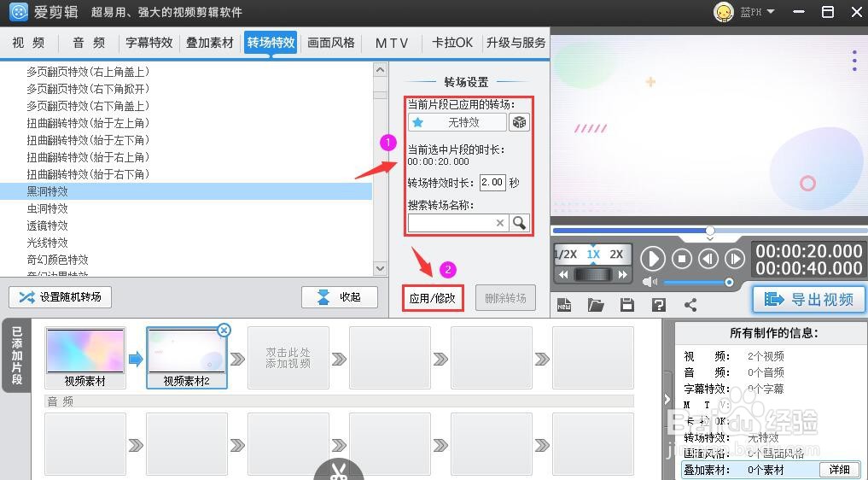Open the MTV tab
Image resolution: width=868 pixels, height=480 pixels.
coord(392,43)
